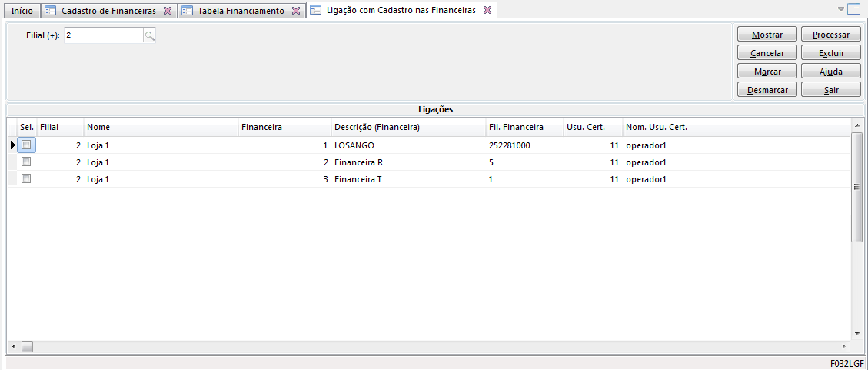Click the window layout icon at top right
This screenshot has height=370, width=868.
tap(853, 10)
